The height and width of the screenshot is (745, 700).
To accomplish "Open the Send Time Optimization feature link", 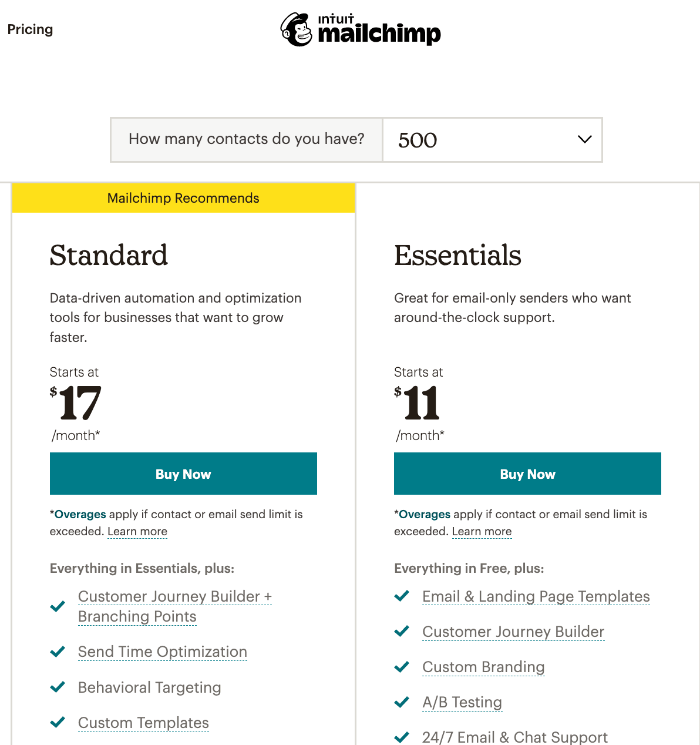I will tap(163, 652).
